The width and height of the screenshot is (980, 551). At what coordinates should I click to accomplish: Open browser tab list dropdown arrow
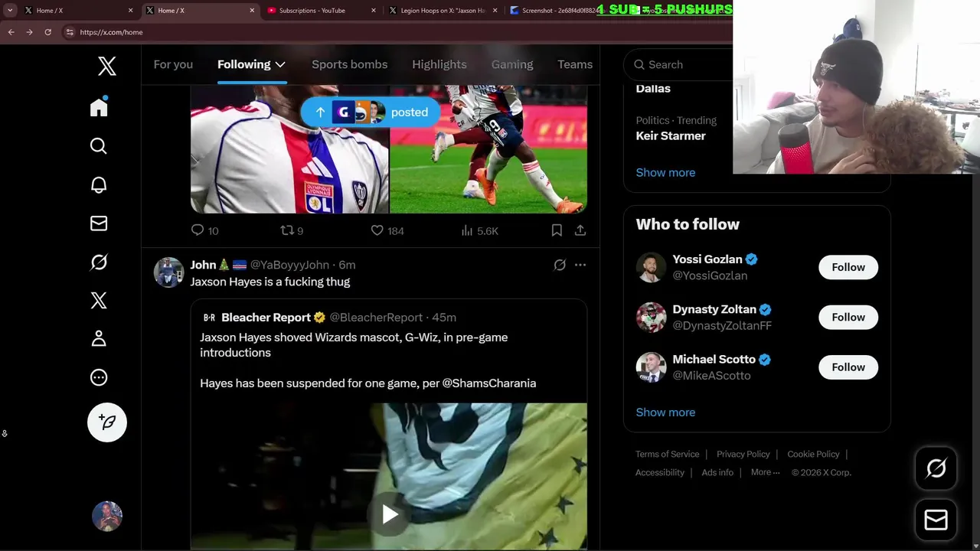10,11
